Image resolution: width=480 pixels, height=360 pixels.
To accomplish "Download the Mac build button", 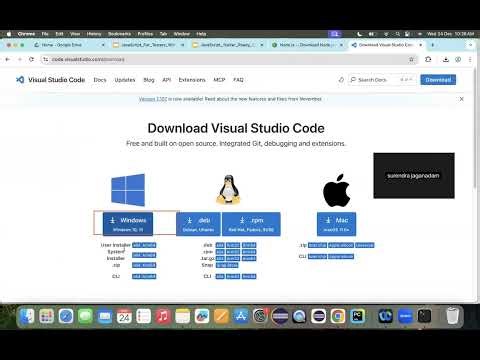I will coord(337,224).
